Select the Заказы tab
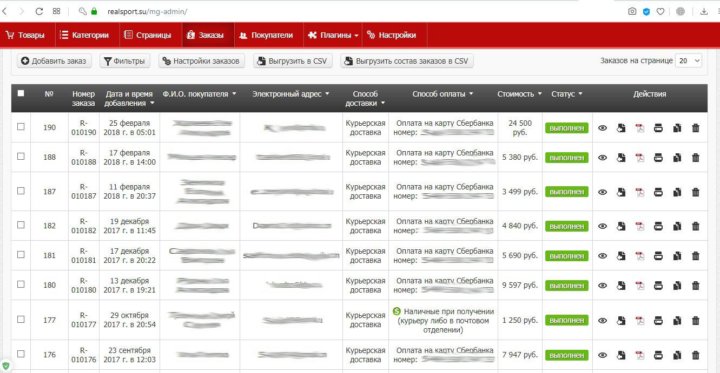The height and width of the screenshot is (373, 720). [208, 35]
